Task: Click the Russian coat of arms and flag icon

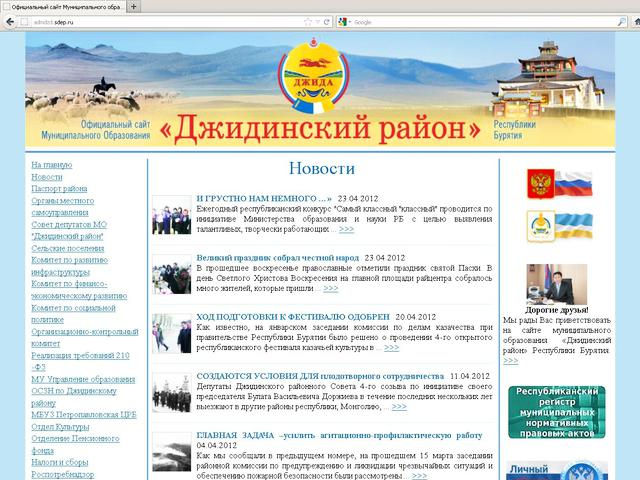Action: click(559, 184)
